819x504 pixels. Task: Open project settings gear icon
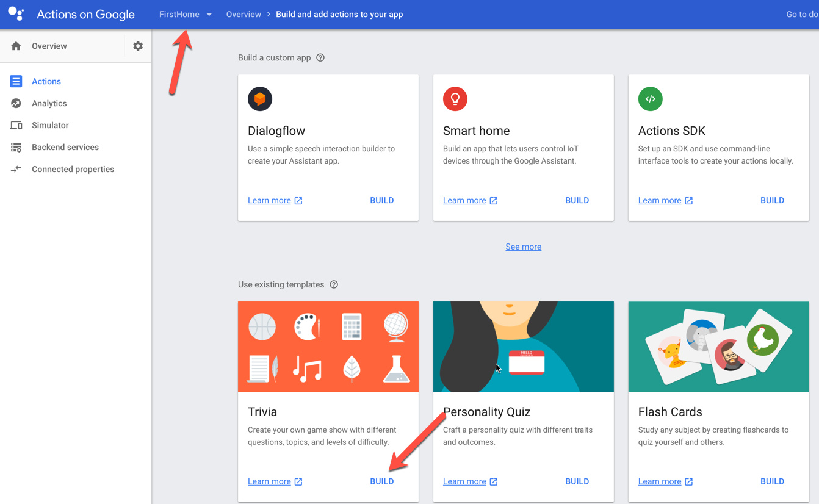138,46
